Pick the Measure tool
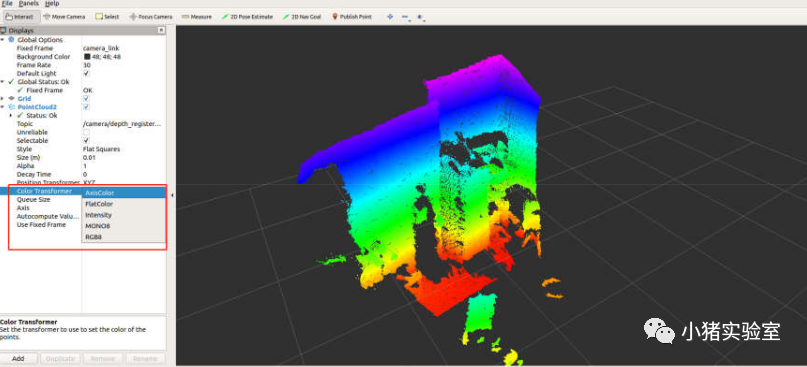 pos(197,16)
